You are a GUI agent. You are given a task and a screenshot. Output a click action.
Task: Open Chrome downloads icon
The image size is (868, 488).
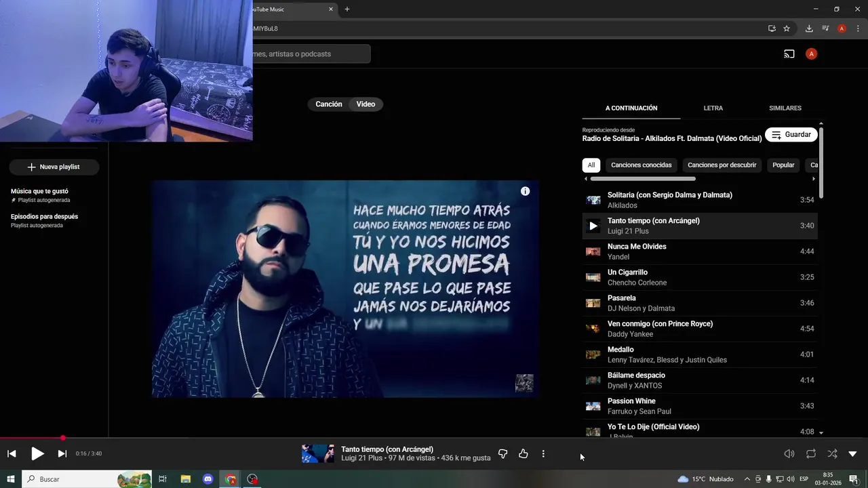click(809, 28)
